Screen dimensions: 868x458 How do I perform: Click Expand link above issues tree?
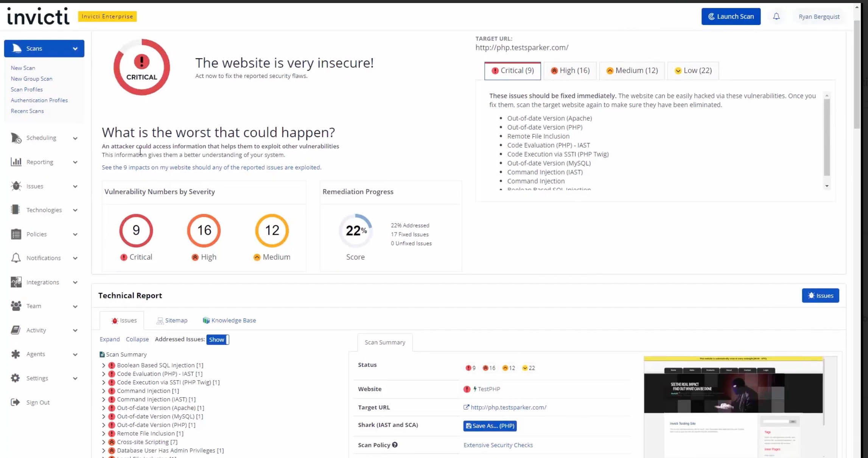coord(109,339)
